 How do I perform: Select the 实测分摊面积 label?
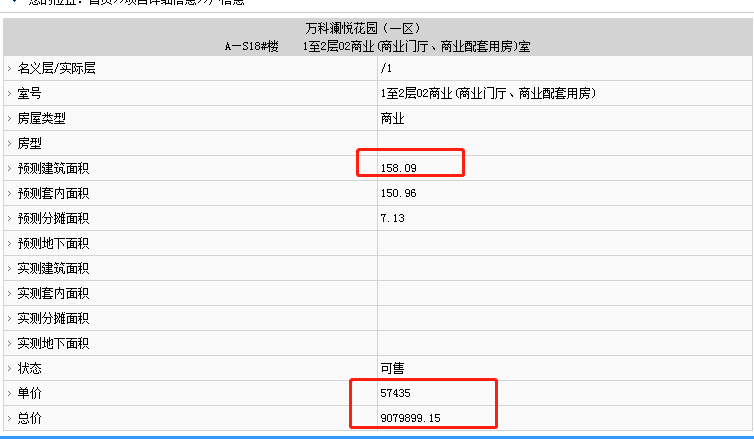coord(53,318)
